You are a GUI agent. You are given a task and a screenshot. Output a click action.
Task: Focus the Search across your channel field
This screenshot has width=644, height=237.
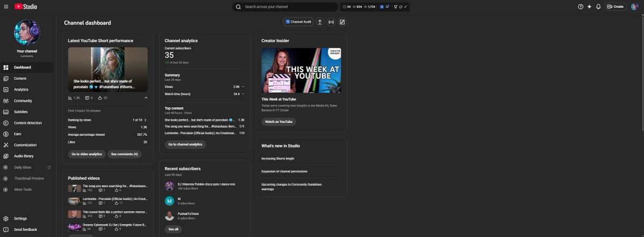pyautogui.click(x=284, y=6)
